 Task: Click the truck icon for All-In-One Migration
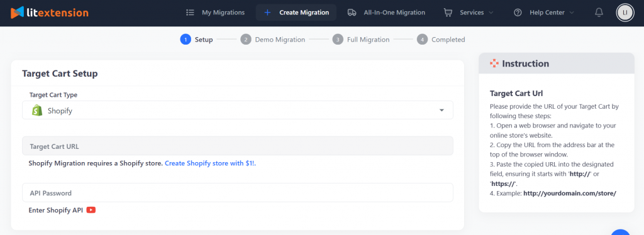point(352,13)
